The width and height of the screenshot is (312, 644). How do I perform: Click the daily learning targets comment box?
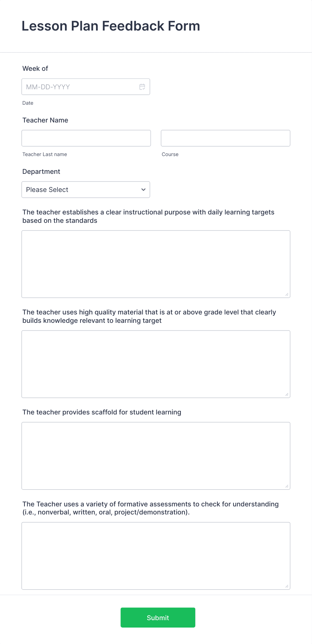(x=156, y=264)
